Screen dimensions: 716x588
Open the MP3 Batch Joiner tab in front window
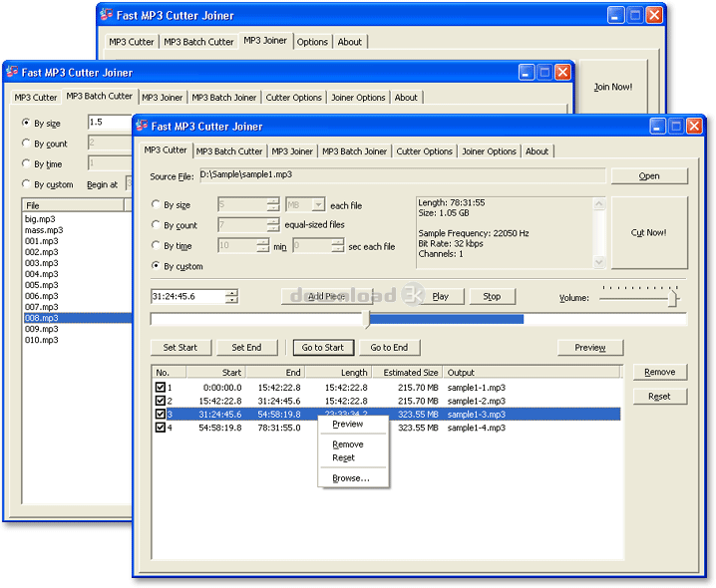coord(354,151)
